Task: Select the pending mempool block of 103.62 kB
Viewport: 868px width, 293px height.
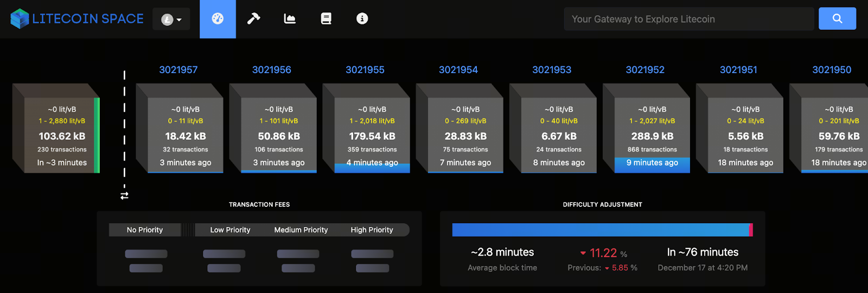Action: click(x=62, y=135)
